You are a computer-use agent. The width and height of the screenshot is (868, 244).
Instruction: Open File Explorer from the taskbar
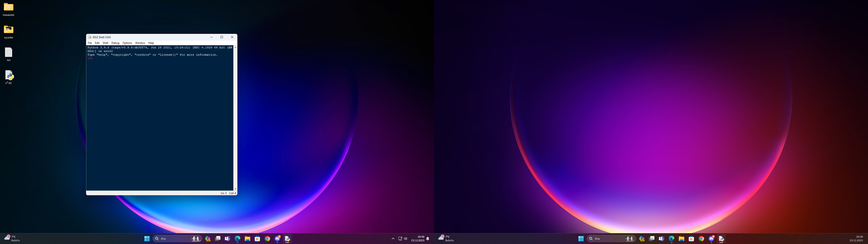tap(247, 238)
